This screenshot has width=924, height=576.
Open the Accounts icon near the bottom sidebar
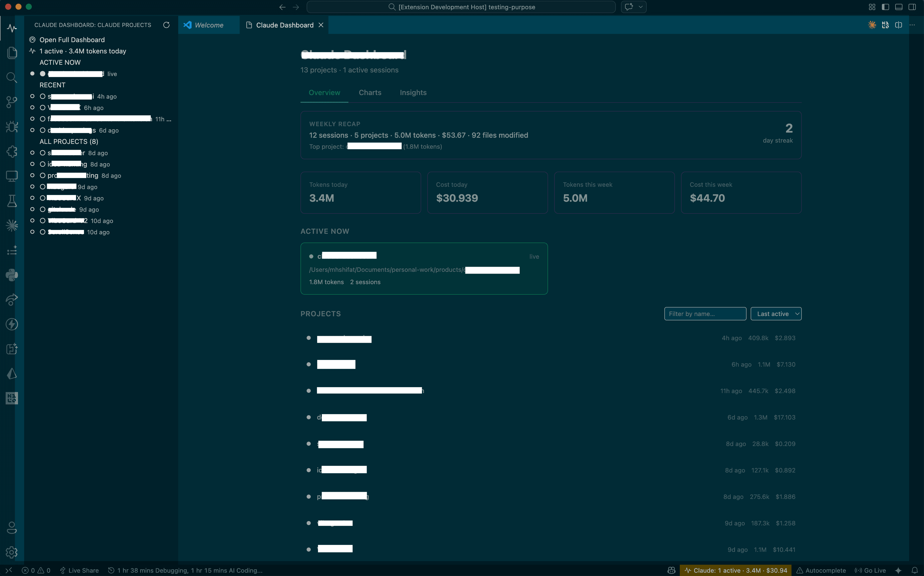click(x=12, y=528)
